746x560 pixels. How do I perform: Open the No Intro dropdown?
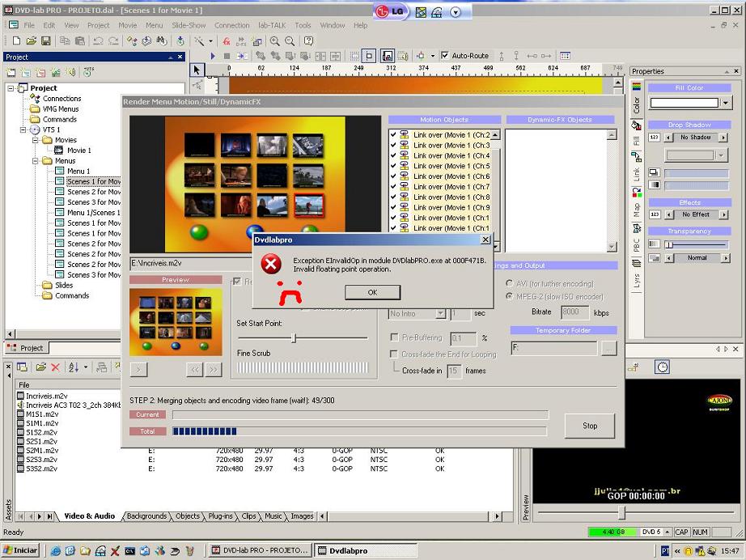pos(440,313)
